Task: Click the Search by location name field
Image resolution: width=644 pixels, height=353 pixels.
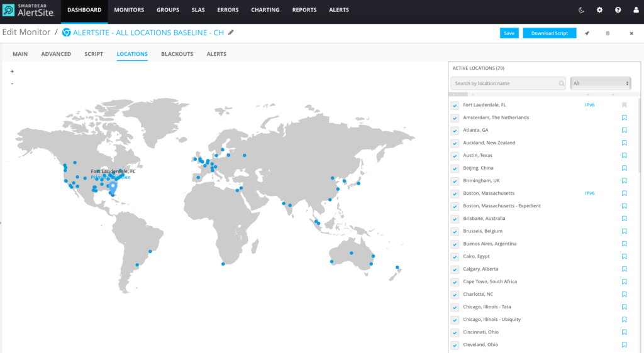Action: (x=505, y=83)
